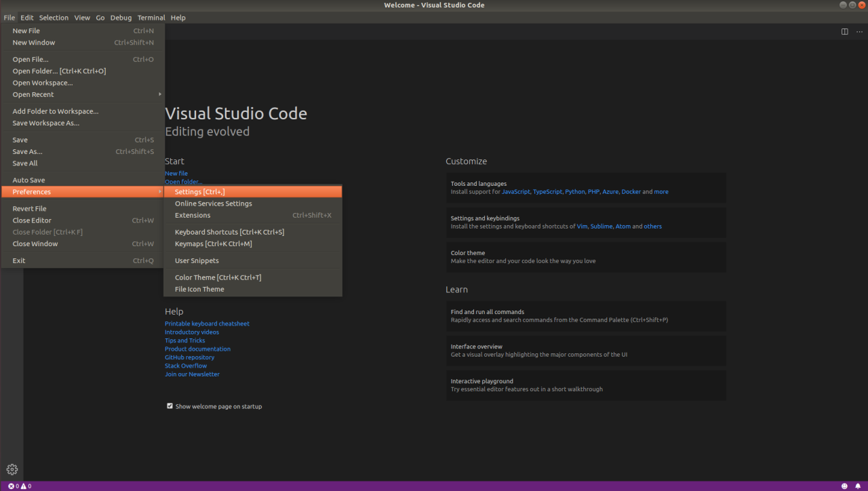
Task: Open the Debug menu
Action: 121,18
